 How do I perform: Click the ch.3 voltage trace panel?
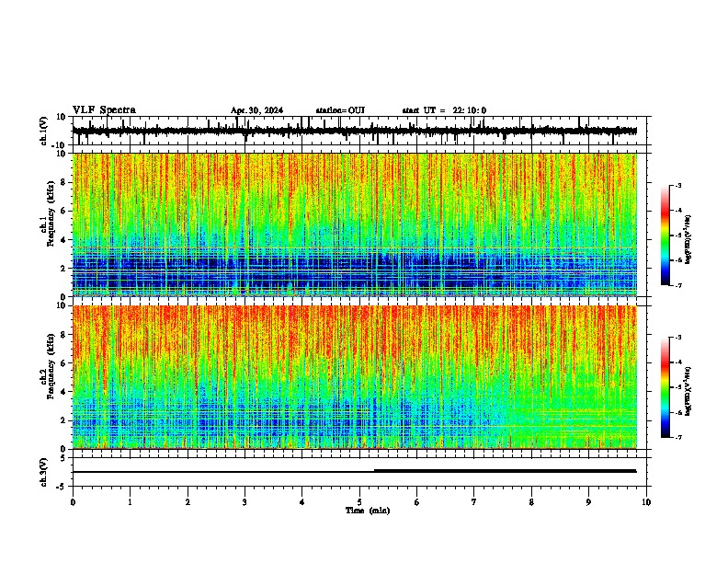pos(359,472)
